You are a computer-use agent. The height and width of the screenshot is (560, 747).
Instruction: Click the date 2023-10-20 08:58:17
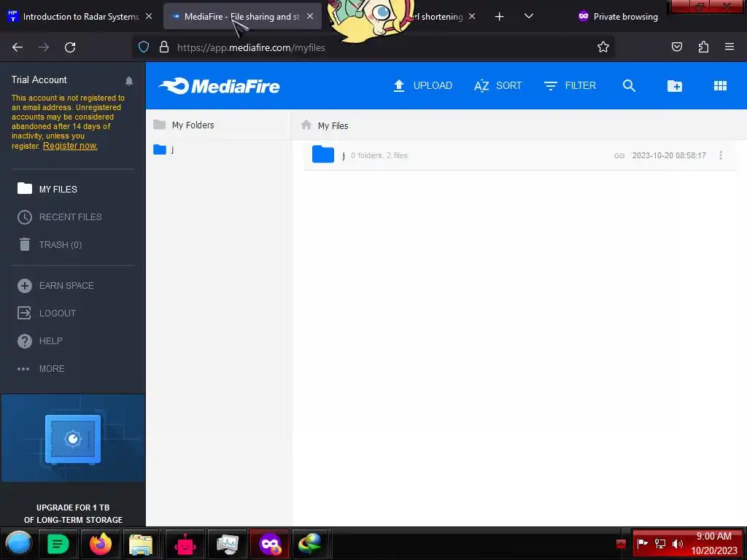[x=669, y=156]
